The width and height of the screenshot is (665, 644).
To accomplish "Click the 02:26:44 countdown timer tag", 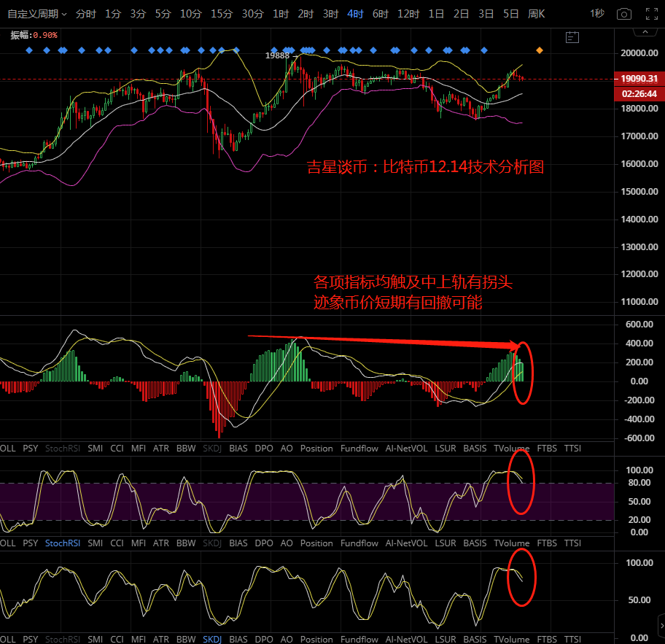I will [639, 93].
